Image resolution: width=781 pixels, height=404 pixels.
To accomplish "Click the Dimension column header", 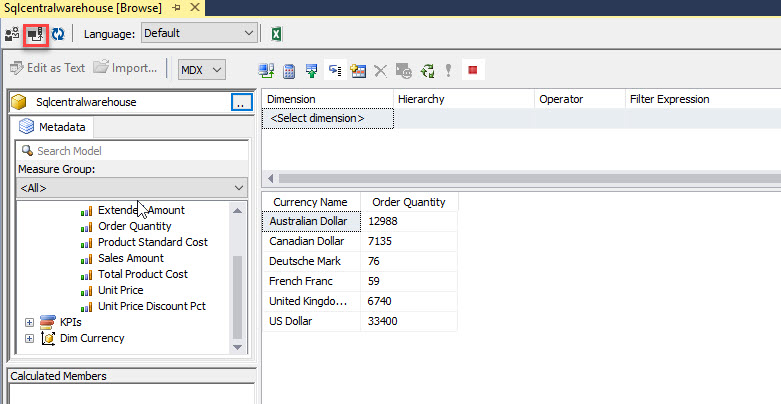I will [x=328, y=99].
